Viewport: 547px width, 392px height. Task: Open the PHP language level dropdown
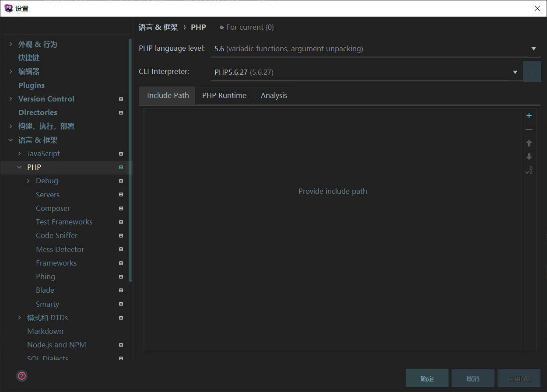pos(375,49)
